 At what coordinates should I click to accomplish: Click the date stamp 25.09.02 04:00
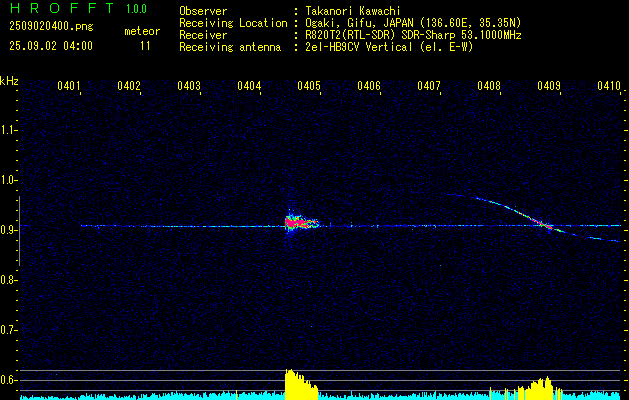coord(51,46)
